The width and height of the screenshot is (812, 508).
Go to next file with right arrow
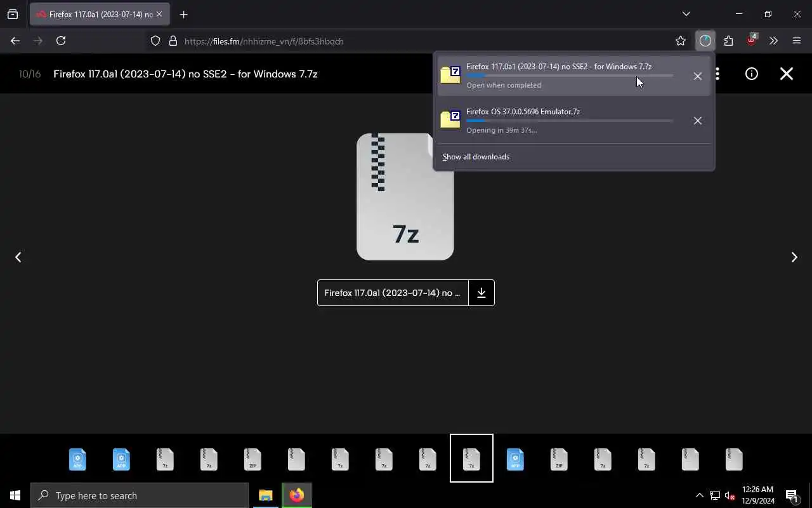(x=794, y=257)
